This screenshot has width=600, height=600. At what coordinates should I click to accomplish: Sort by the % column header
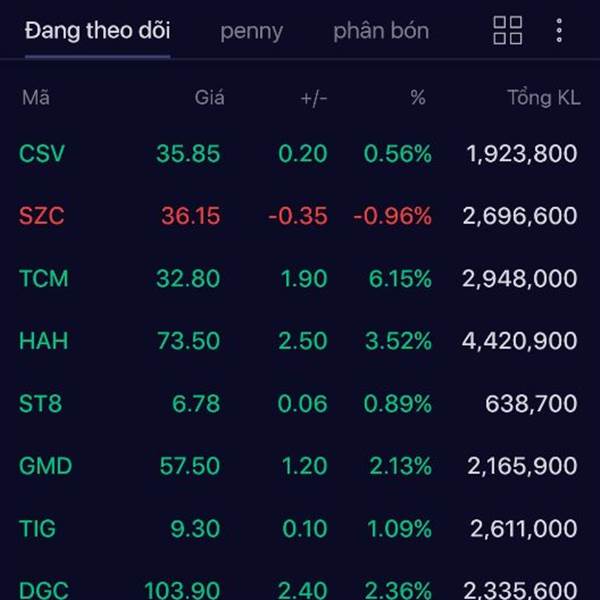[418, 98]
